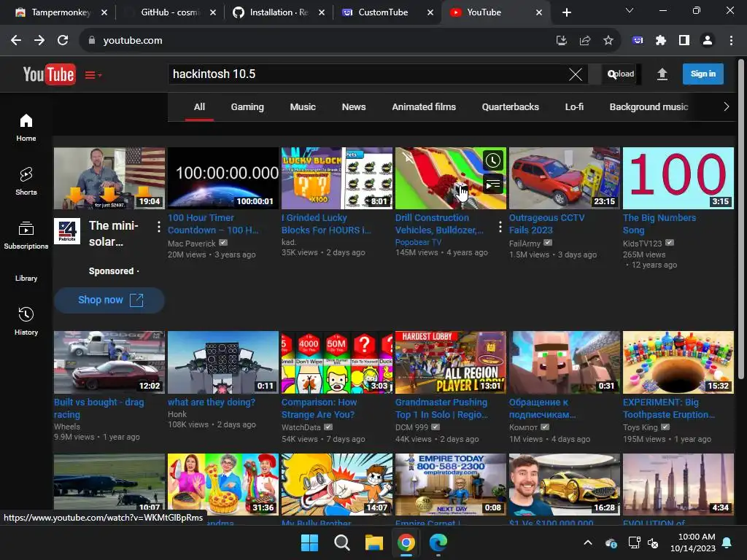This screenshot has height=560, width=747.
Task: Open the Minecraft villager video thumbnail
Action: tap(565, 362)
